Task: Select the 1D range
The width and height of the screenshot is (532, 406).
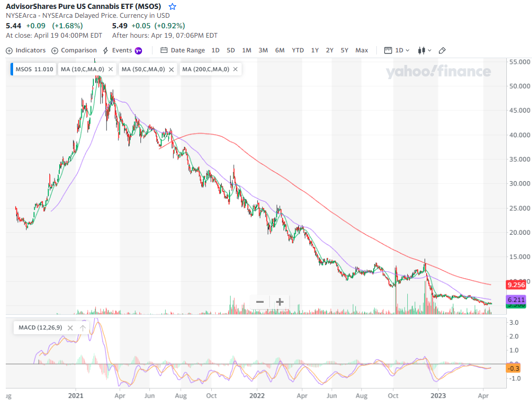Action: pyautogui.click(x=215, y=50)
